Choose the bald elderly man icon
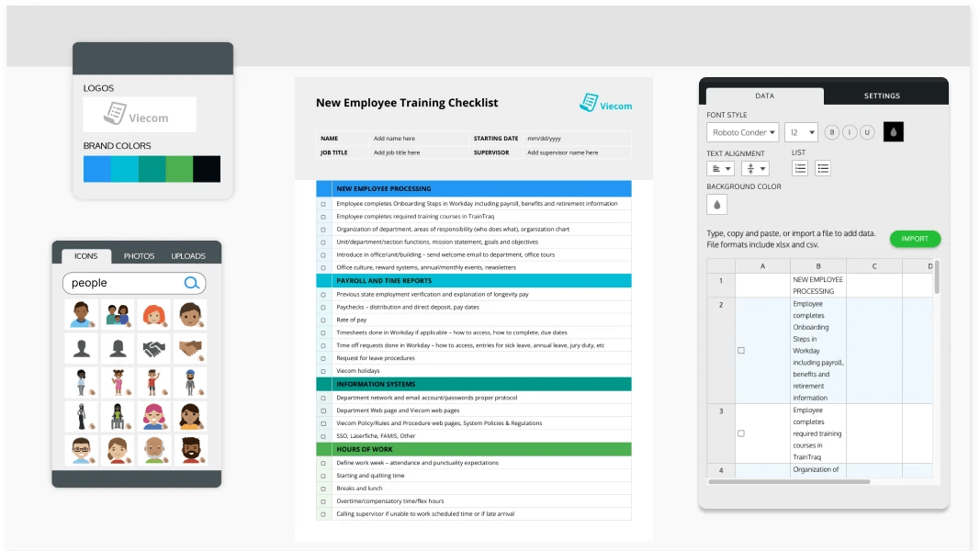Image resolution: width=980 pixels, height=551 pixels. tap(153, 450)
